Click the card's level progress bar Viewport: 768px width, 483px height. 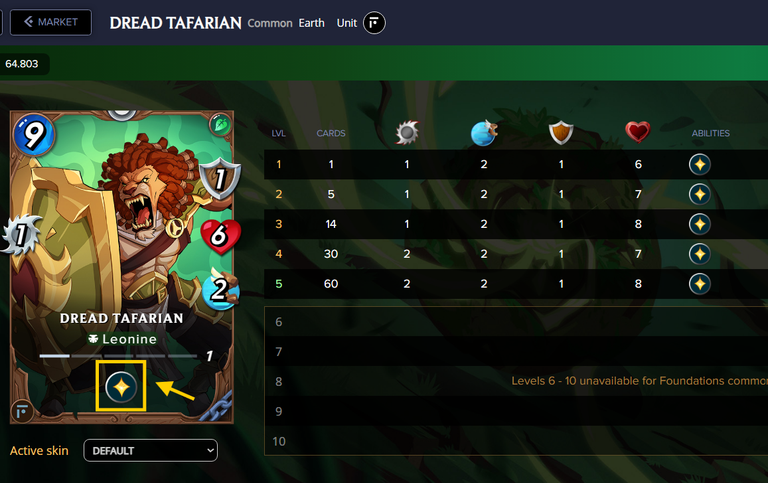pos(118,356)
